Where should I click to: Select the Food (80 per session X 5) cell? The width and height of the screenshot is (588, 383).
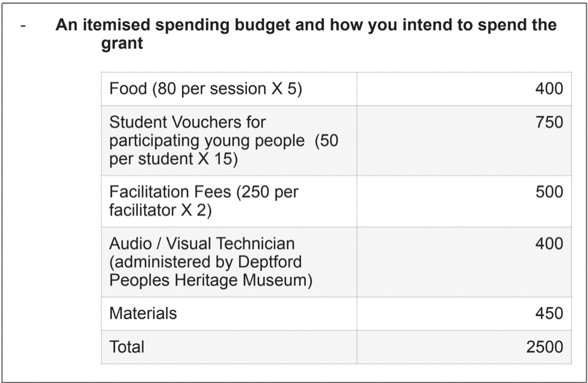tap(229, 89)
